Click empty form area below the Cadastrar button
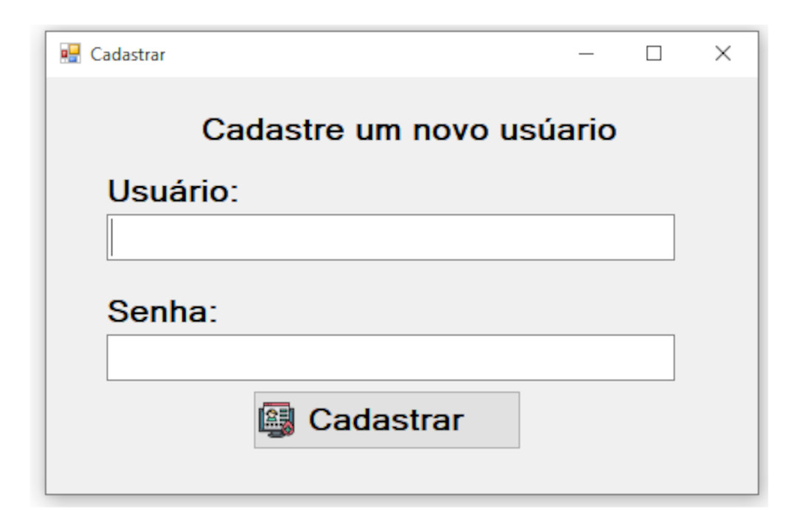The height and width of the screenshot is (532, 798). (386, 471)
